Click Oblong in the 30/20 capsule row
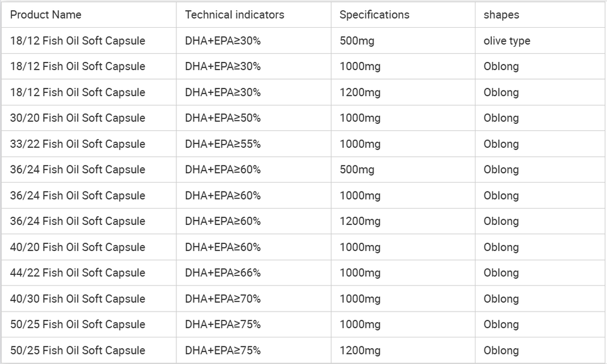Viewport: 607px width, 364px height. pos(501,118)
